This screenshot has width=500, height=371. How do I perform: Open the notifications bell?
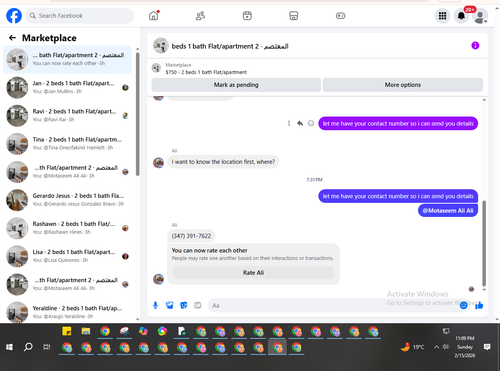(461, 16)
